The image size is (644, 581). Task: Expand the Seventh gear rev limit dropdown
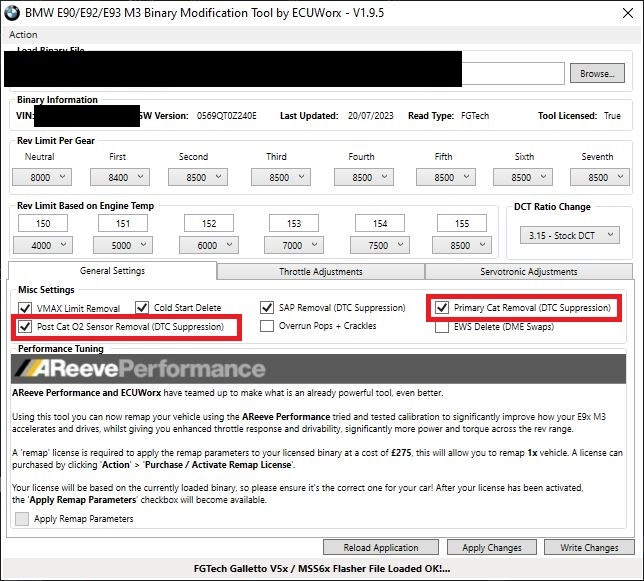click(x=600, y=177)
